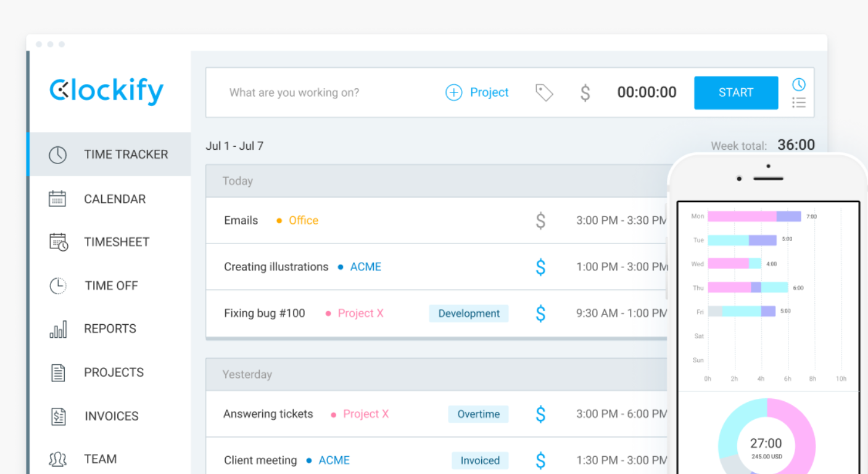Click the tag icon in timer bar

[544, 92]
